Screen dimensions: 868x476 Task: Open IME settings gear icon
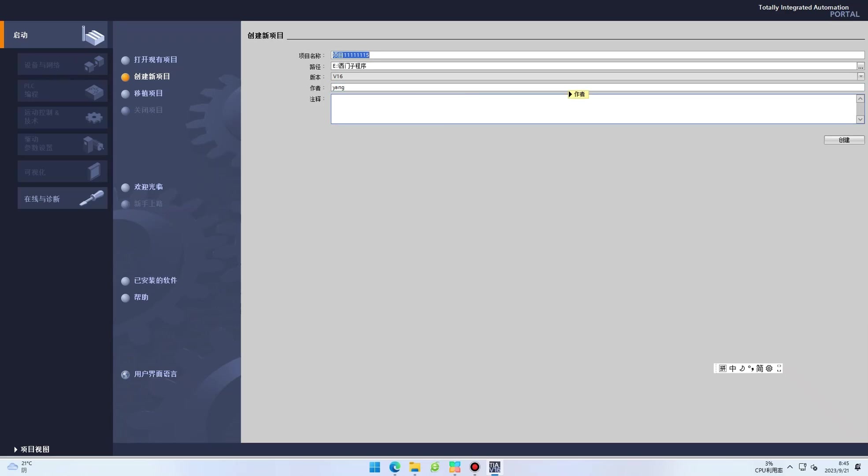tap(769, 368)
